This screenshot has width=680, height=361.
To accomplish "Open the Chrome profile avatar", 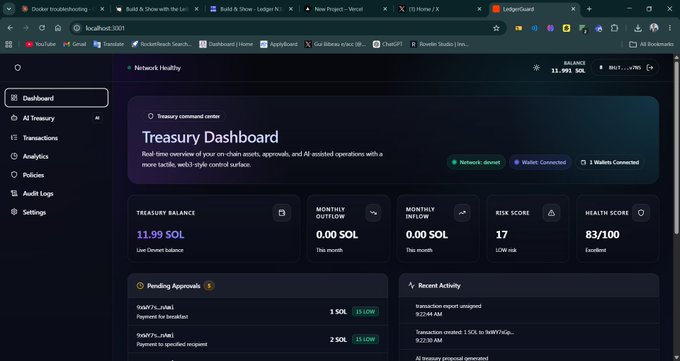I will click(654, 28).
